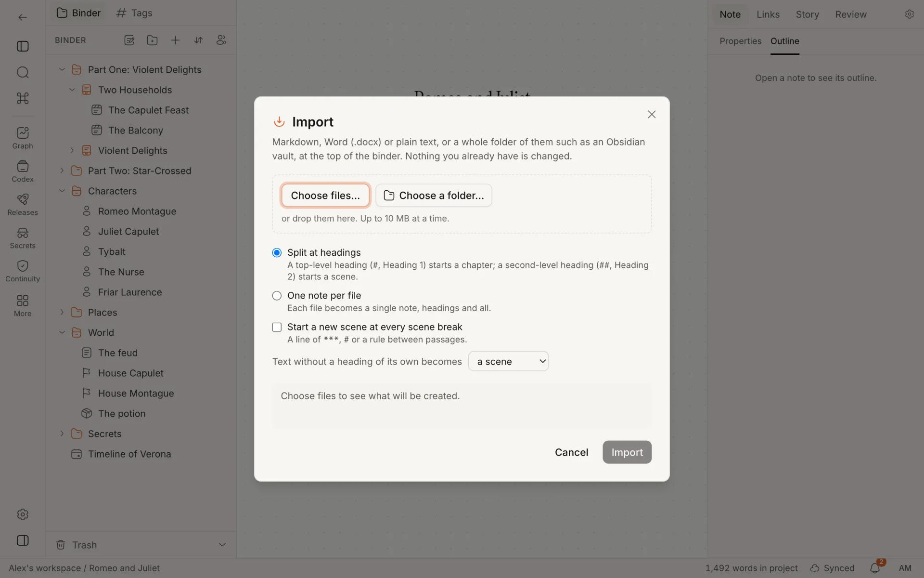This screenshot has height=578, width=924.
Task: Open the More apps menu
Action: 23,306
